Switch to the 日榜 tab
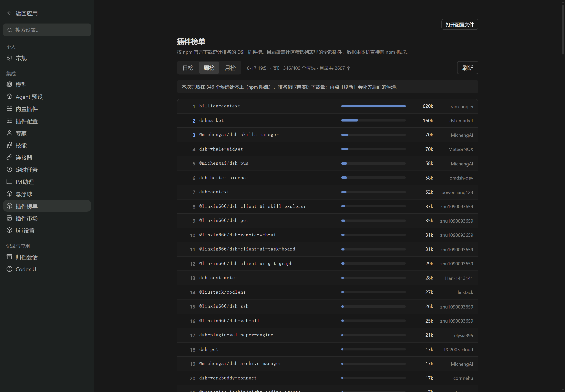The image size is (565, 392). (188, 68)
